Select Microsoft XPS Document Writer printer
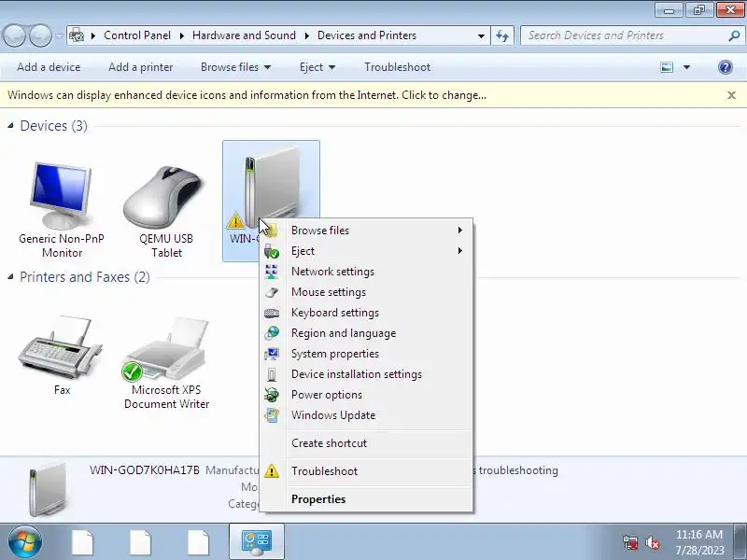Viewport: 747px width, 560px height. (x=166, y=363)
